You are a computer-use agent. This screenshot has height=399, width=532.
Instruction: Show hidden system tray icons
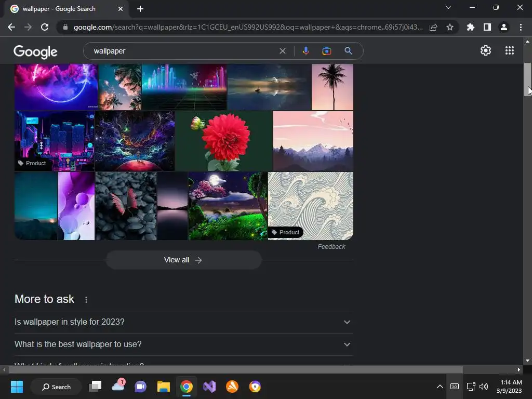click(x=440, y=387)
